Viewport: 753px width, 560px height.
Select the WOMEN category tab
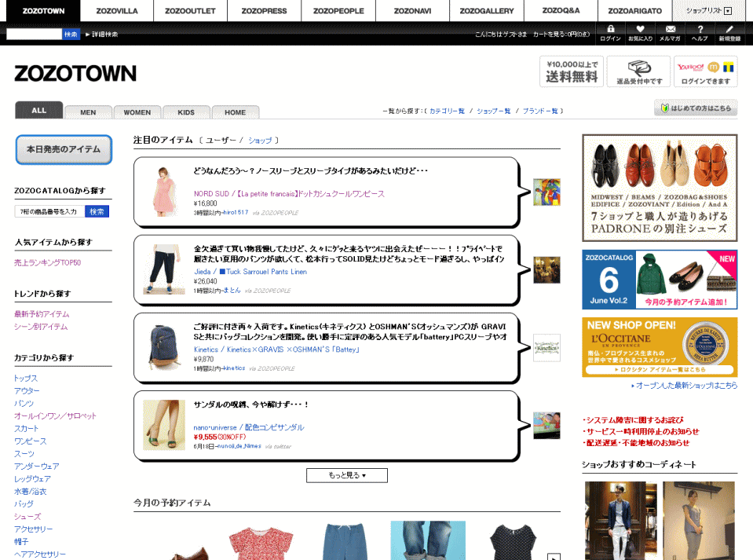tap(137, 112)
